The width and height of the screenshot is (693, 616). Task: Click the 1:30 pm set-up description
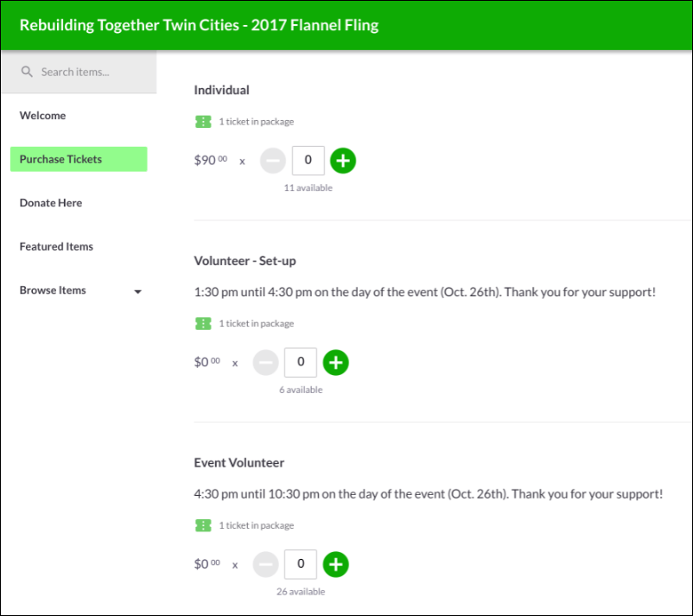point(425,292)
